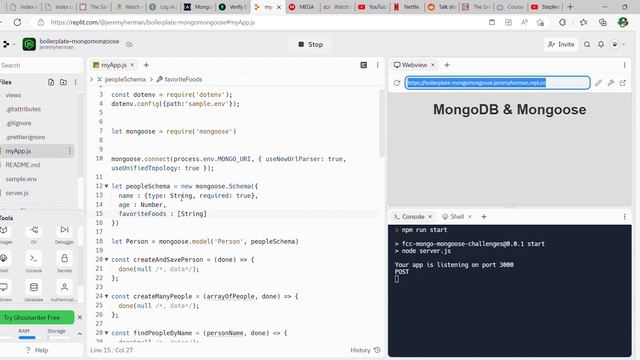Toggle the editor split layout icon

click(x=364, y=65)
